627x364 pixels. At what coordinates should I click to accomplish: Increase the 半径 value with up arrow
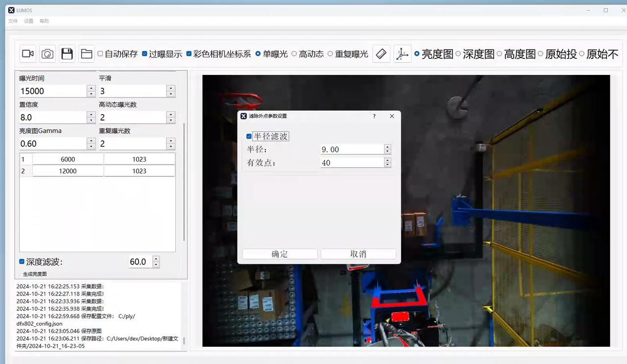pos(387,147)
